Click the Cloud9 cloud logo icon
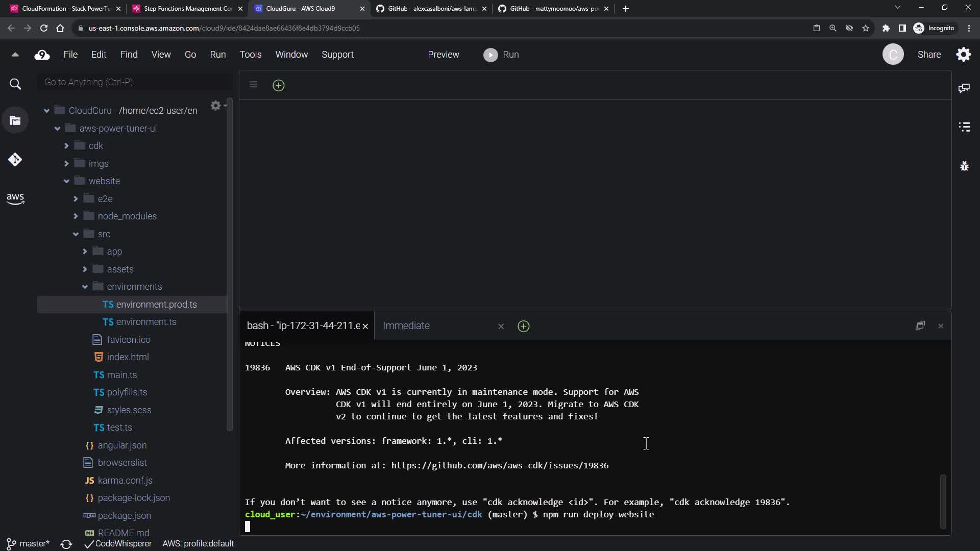The width and height of the screenshot is (980, 551). 42,55
